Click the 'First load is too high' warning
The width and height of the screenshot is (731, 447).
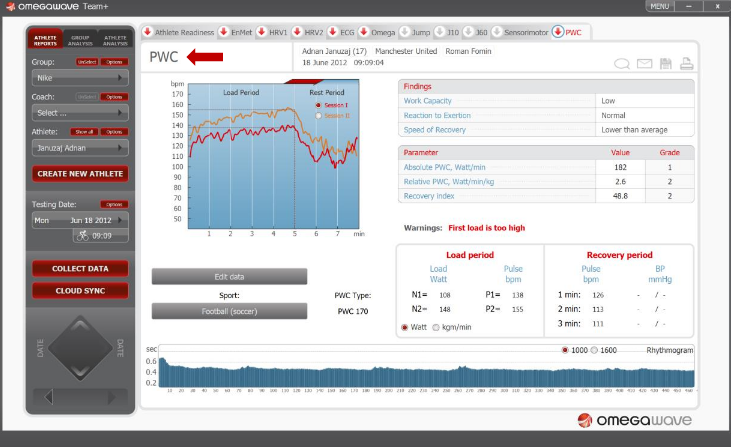[487, 228]
